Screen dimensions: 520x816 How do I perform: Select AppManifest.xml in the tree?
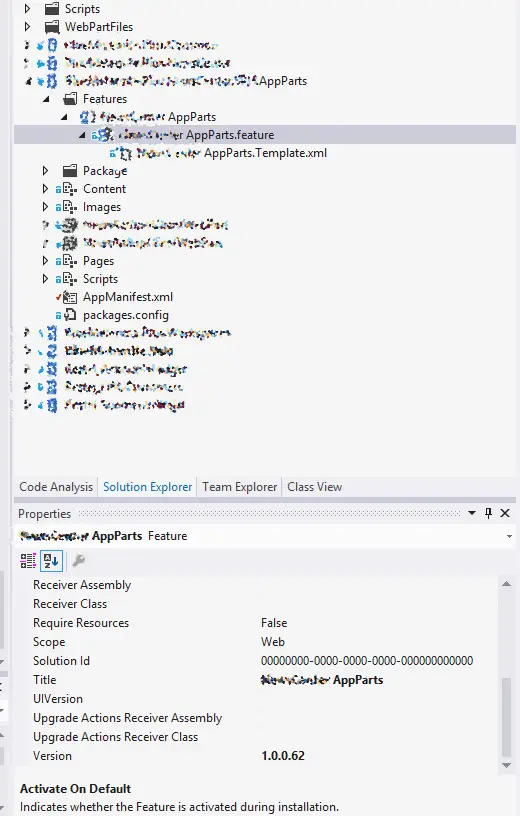[x=128, y=297]
